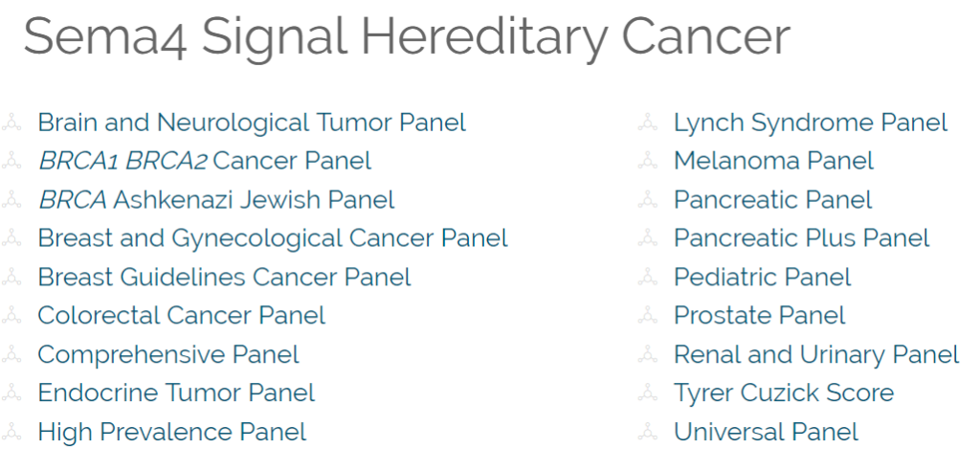Screen dimensions: 980x471
Task: Click the bullet icon before Brain and Neurological Tumor Panel
Action: [x=11, y=123]
